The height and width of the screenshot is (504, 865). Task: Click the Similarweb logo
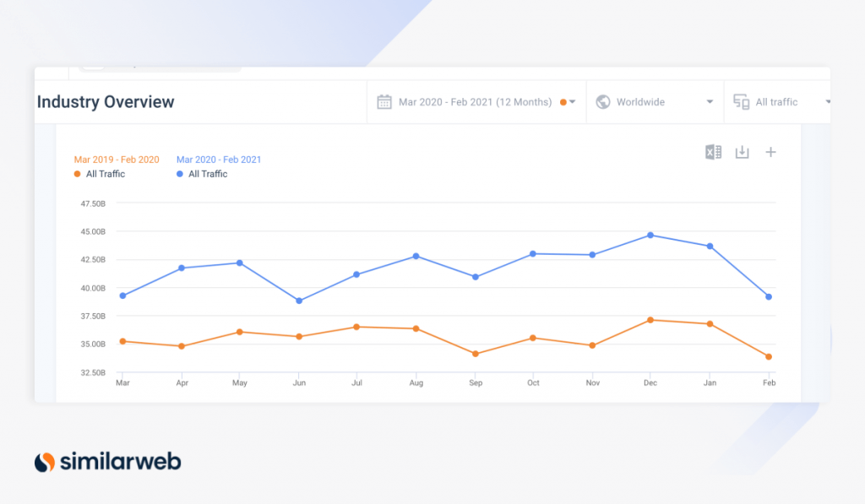(x=109, y=462)
